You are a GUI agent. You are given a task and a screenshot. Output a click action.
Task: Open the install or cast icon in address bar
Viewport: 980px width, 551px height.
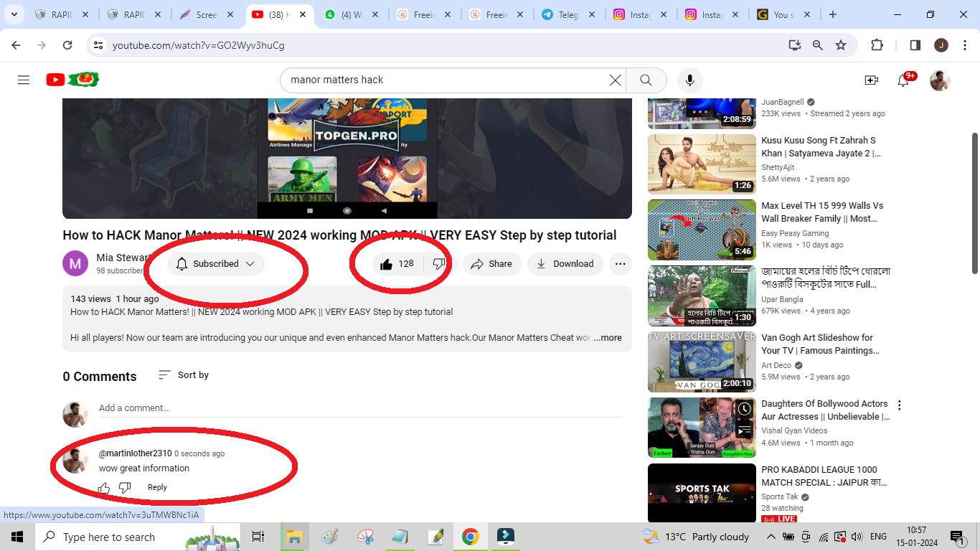[794, 45]
